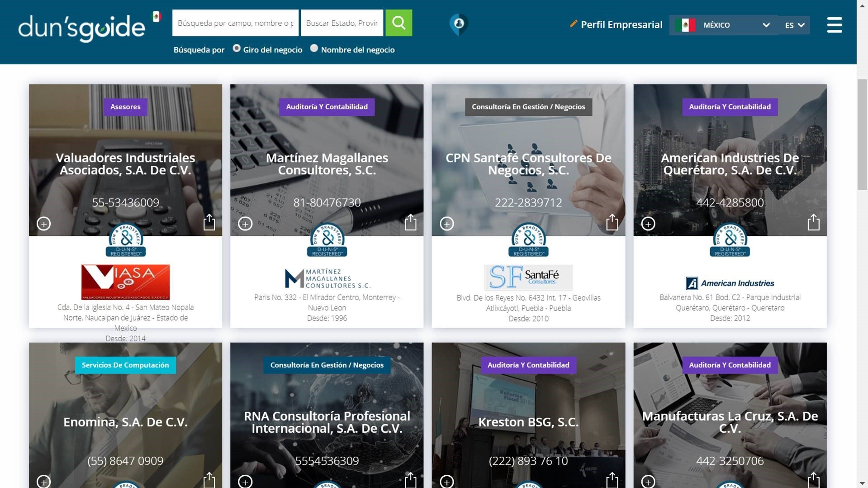Open Enomina, S.A. De C.V. title
Screen dimensions: 868x488
125,422
